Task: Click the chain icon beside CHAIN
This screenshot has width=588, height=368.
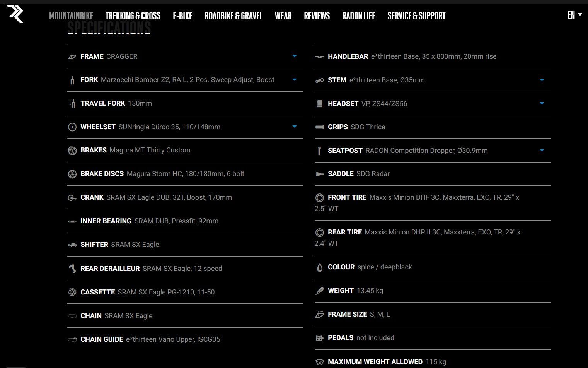Action: 72,316
